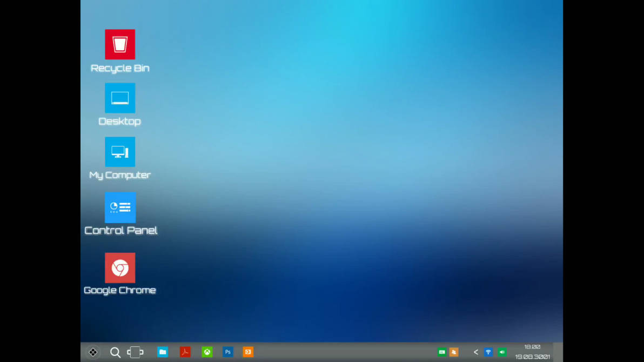Open the Wi-Fi network tray icon
Viewport: 644px width, 362px height.
pos(488,352)
